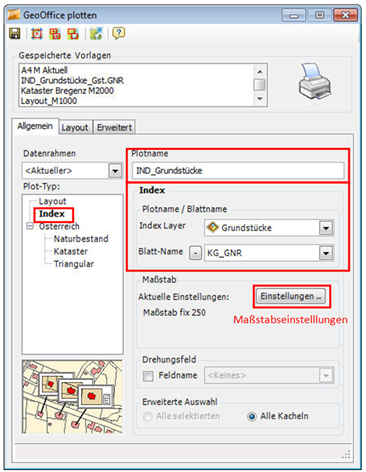Click the Grundstücke layer diamond icon
The height and width of the screenshot is (472, 366).
pyautogui.click(x=213, y=227)
